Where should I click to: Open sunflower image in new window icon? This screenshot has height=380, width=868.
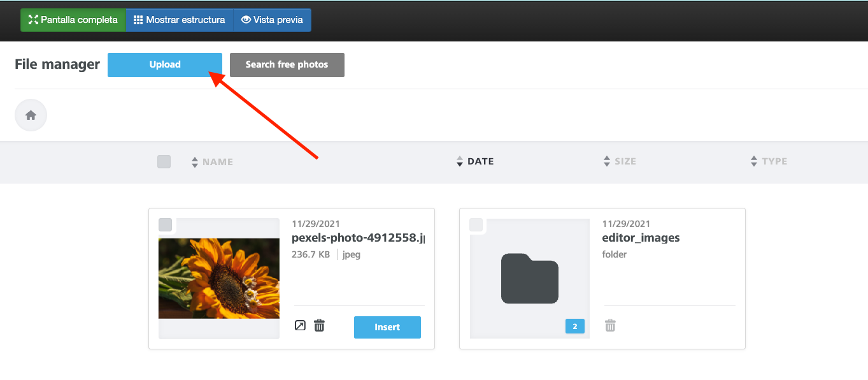tap(300, 326)
